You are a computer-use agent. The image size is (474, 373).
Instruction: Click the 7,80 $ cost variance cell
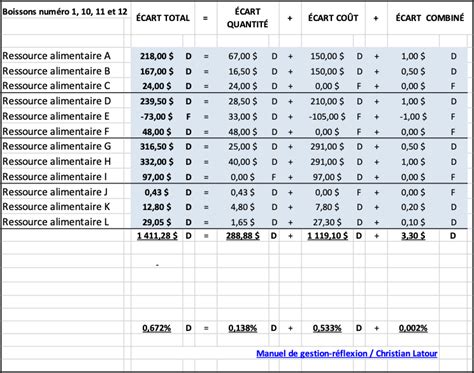click(x=327, y=207)
